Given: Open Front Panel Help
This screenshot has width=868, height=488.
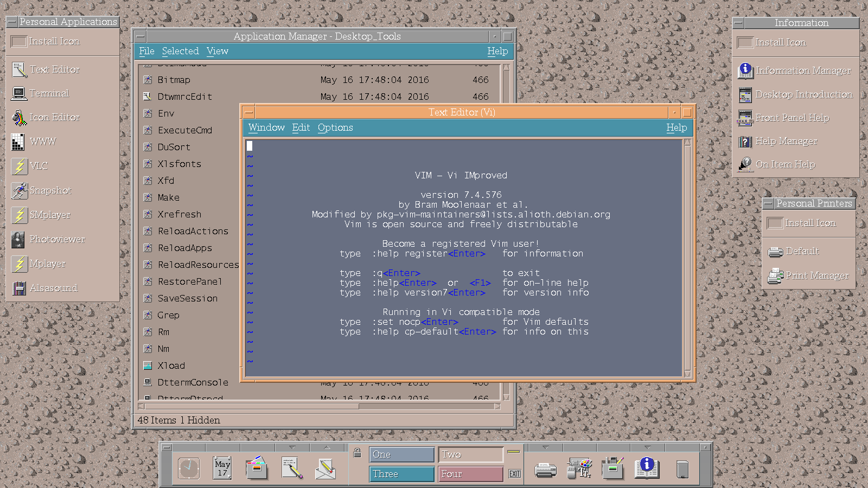Looking at the screenshot, I should [783, 118].
